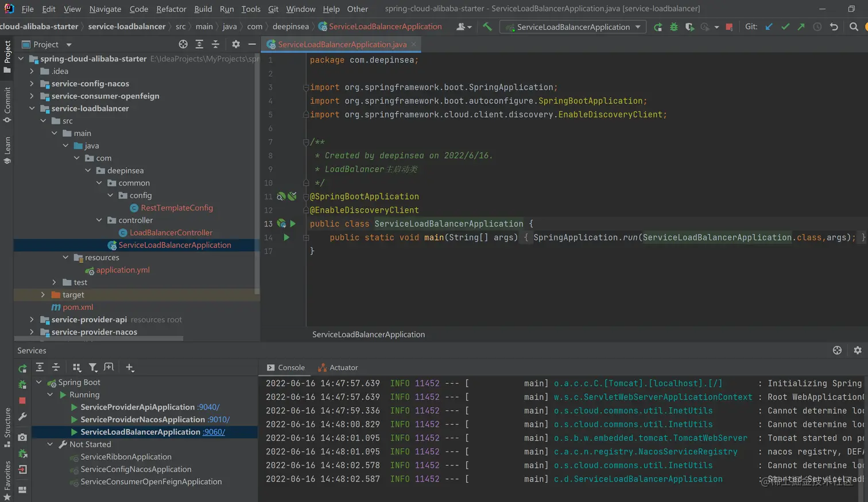Open the :9060/ link for ServiceLoadBalancerApplication
868x502 pixels.
214,432
